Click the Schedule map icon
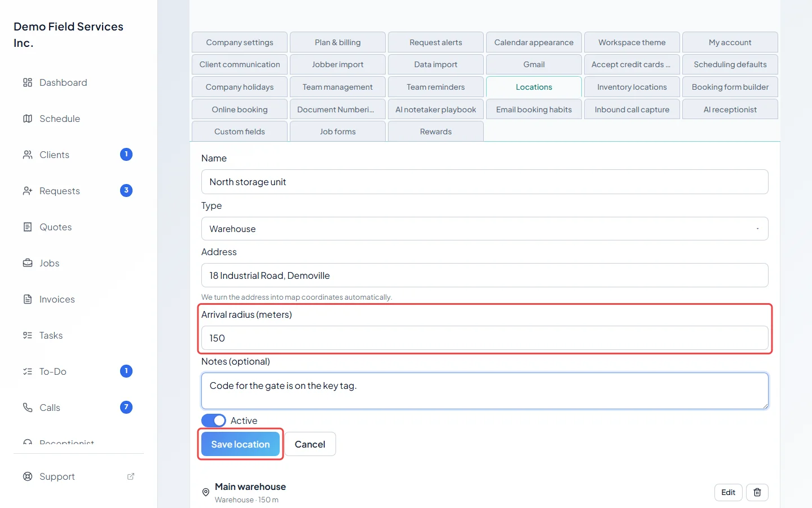Viewport: 812px width, 508px height. pos(28,119)
